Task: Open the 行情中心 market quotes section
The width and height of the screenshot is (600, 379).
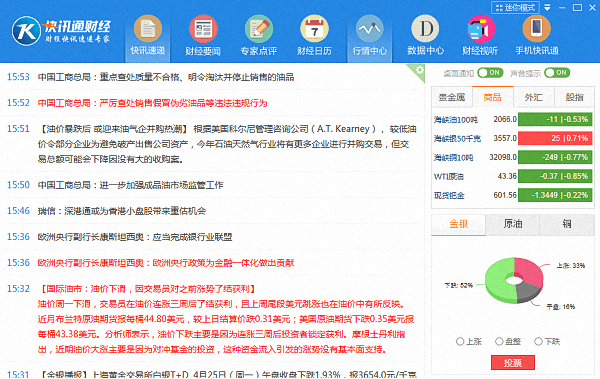Action: pyautogui.click(x=369, y=37)
